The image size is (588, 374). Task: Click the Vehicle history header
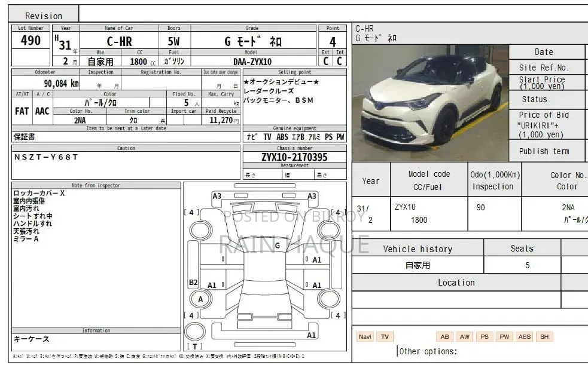[x=418, y=249]
